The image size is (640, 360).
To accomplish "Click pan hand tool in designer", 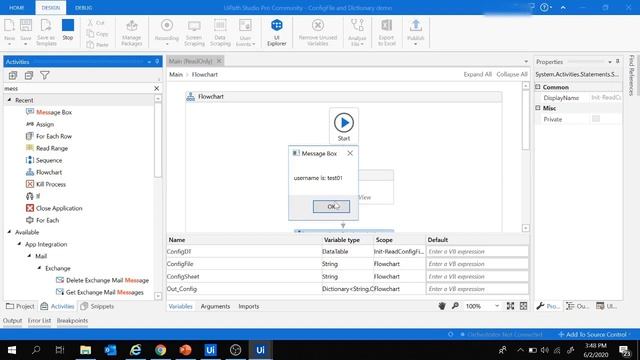I will click(x=442, y=306).
